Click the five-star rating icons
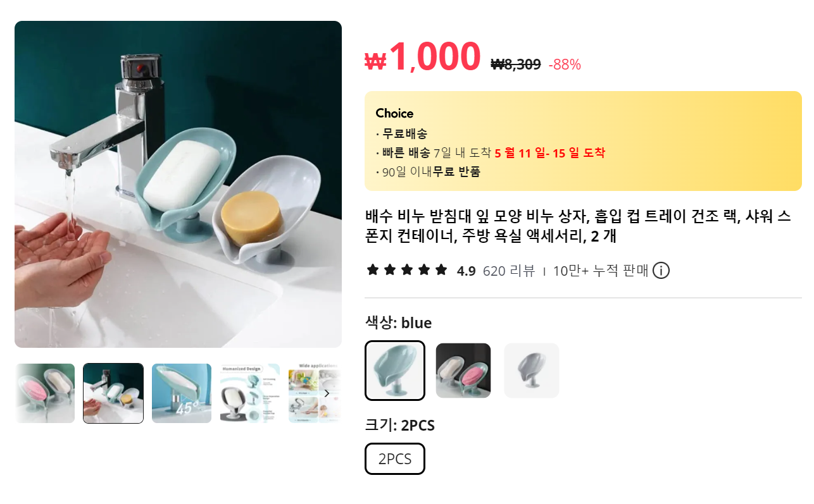 point(407,271)
